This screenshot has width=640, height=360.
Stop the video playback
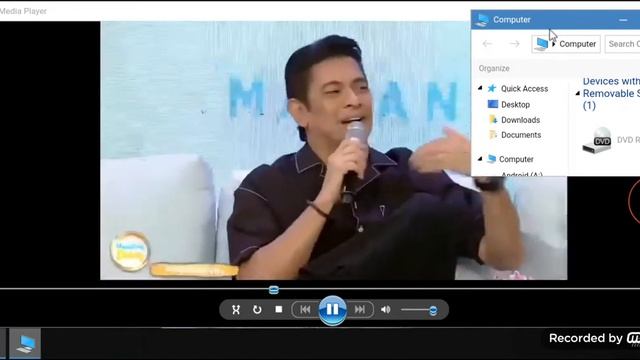pos(279,309)
